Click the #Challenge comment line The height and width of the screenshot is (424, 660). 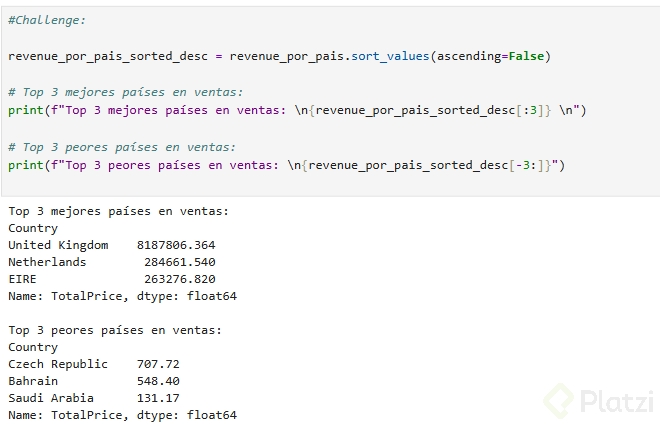pyautogui.click(x=46, y=20)
